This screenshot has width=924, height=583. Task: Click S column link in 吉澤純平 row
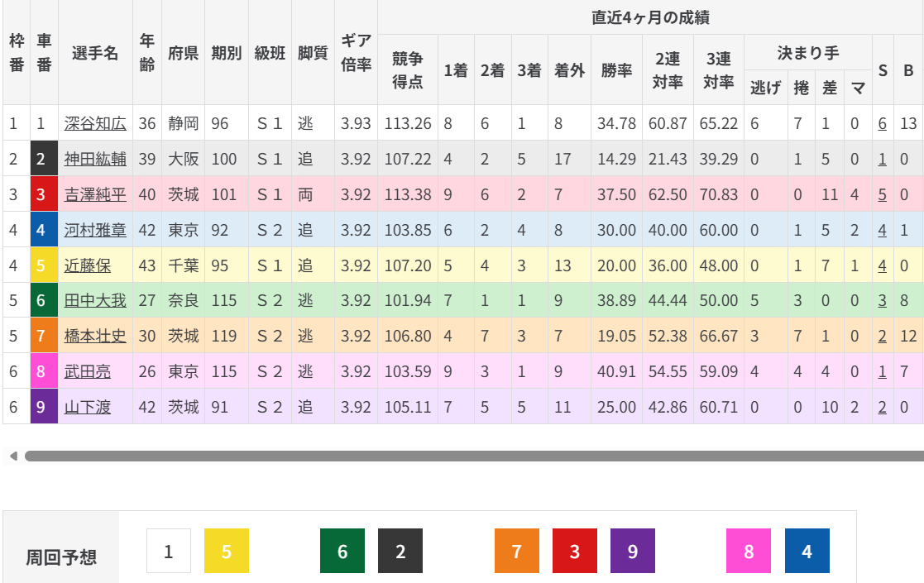(x=883, y=194)
